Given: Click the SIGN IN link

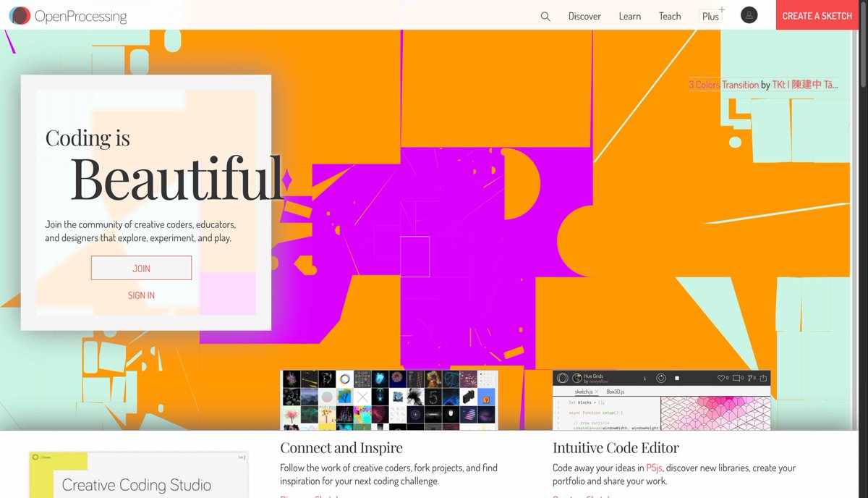Looking at the screenshot, I should pos(141,295).
